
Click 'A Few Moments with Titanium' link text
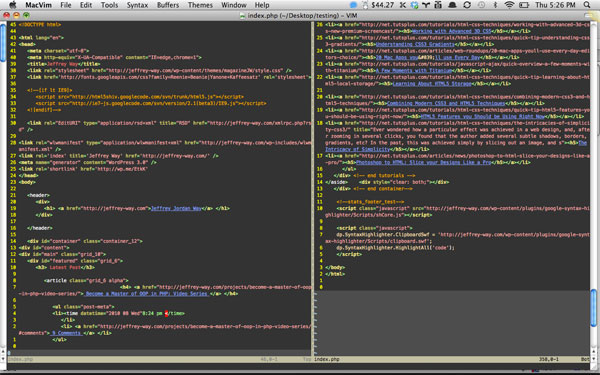point(414,71)
